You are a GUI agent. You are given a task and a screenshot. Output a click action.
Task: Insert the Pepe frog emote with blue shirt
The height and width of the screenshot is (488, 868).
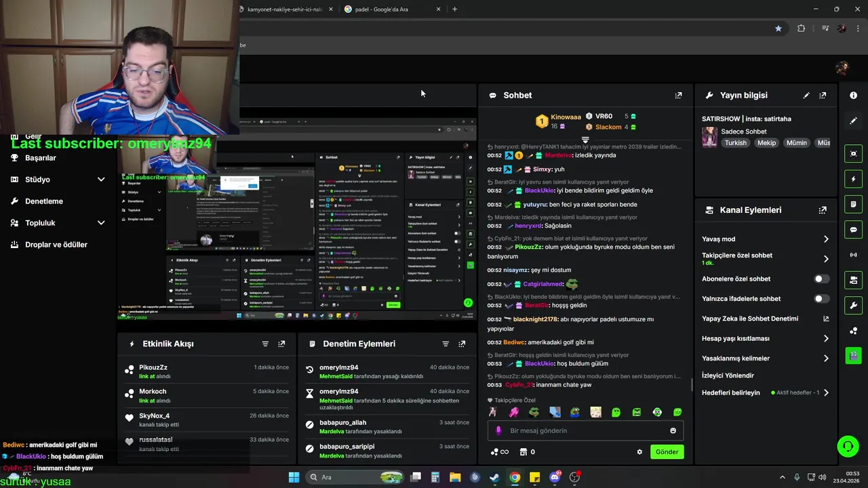click(x=575, y=412)
